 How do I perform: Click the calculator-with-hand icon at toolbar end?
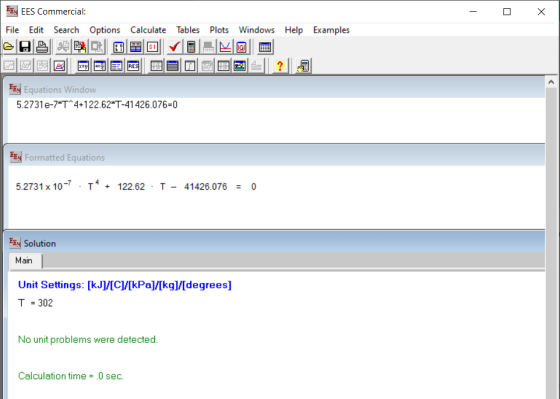304,66
